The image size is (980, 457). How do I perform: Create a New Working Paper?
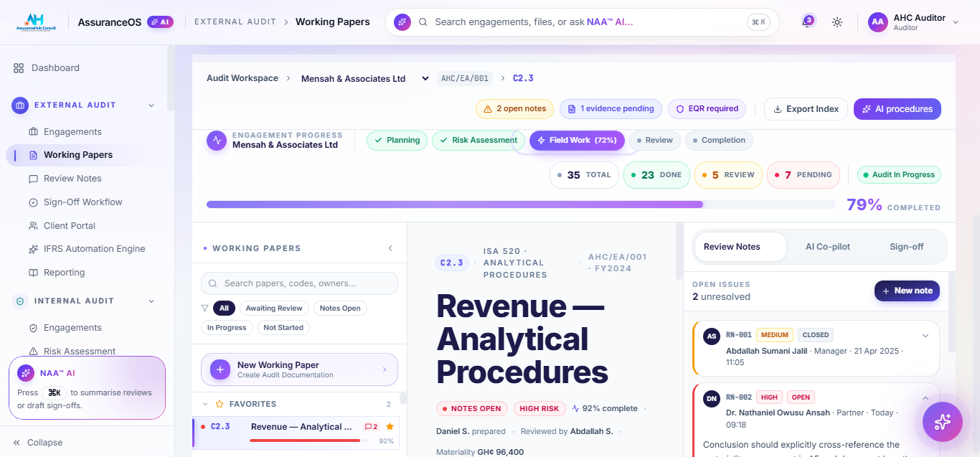[x=299, y=369]
